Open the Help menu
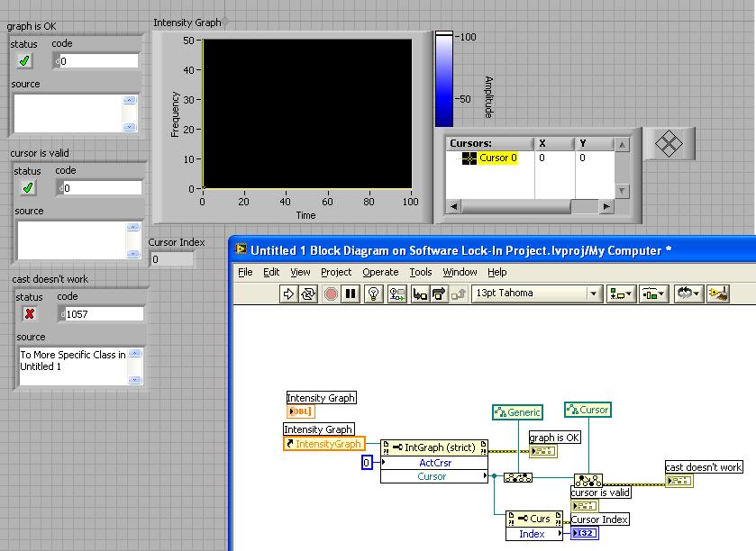756x551 pixels. 496,272
